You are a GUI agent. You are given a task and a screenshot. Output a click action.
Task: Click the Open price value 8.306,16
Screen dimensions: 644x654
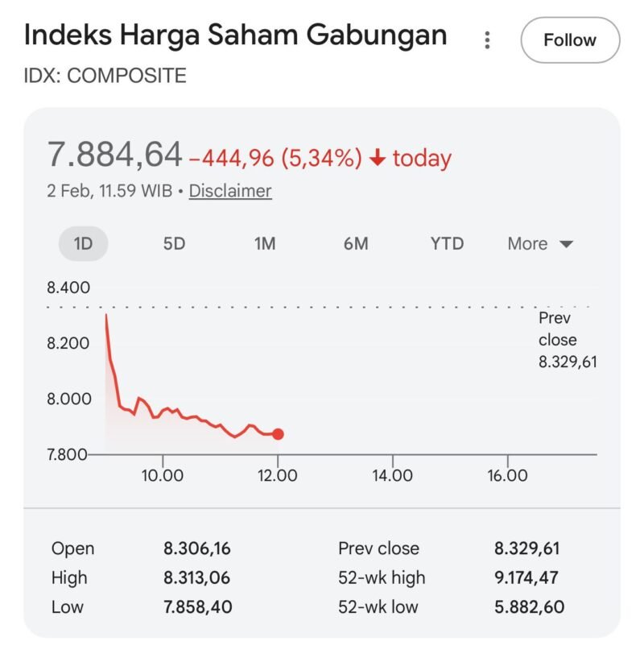click(197, 548)
